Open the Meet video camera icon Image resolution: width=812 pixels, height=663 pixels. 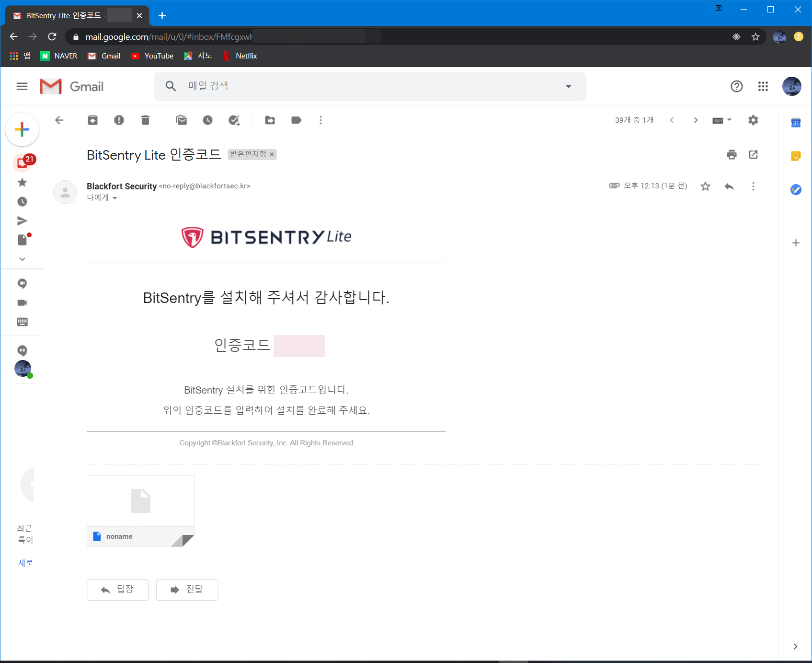click(22, 302)
